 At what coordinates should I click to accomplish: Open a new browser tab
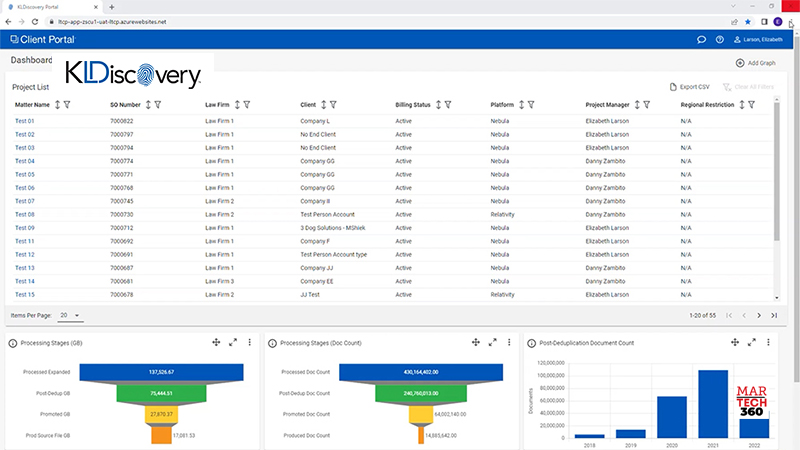pyautogui.click(x=112, y=7)
